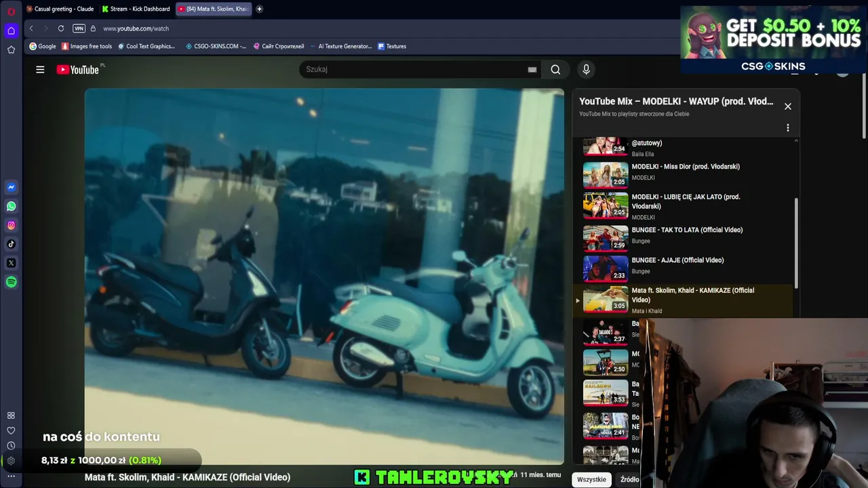Open the Сайт Строителей bookmark
The width and height of the screenshot is (868, 488).
(x=279, y=46)
